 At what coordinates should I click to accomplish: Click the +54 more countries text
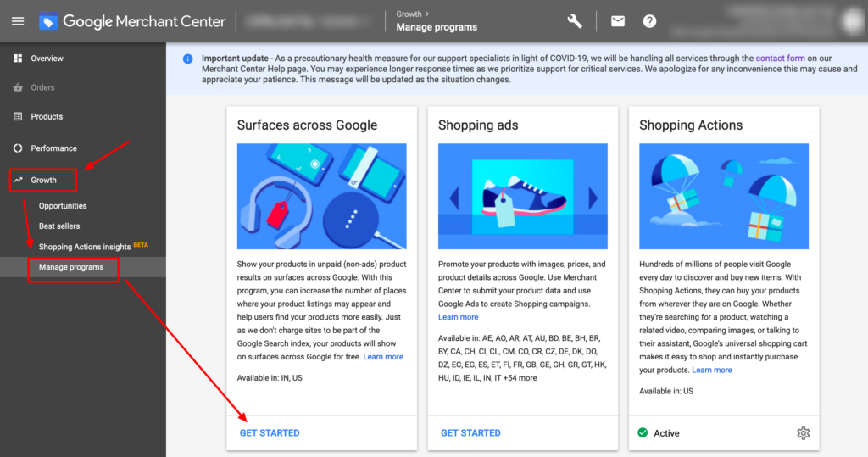520,378
